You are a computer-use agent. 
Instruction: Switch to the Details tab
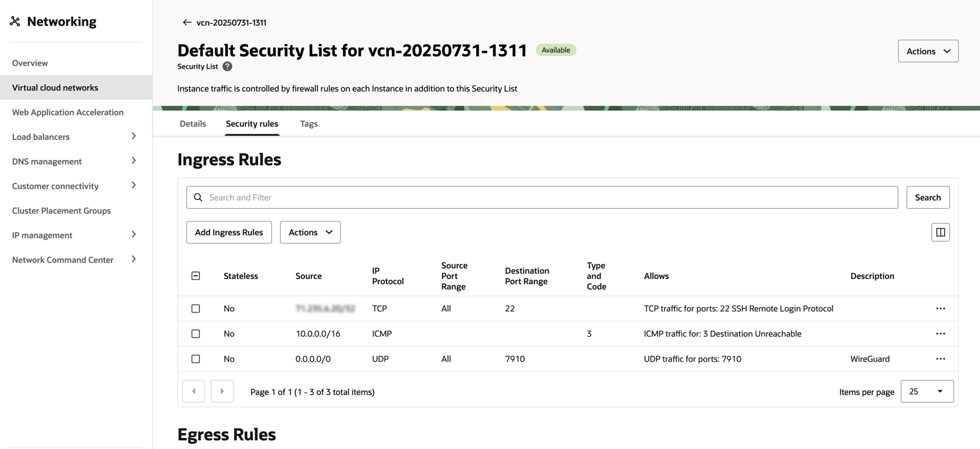193,124
